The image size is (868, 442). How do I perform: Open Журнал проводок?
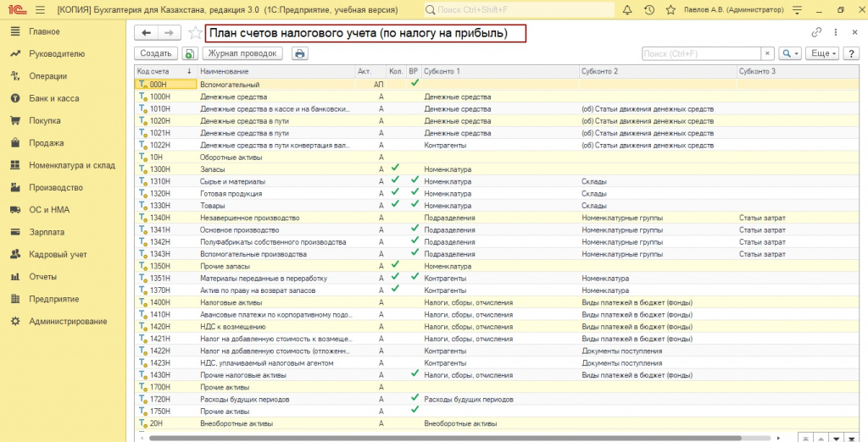[x=242, y=53]
